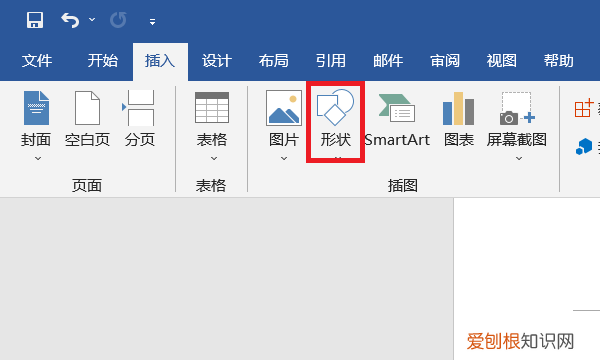Open the 视图 tab
The width and height of the screenshot is (600, 360).
tap(502, 61)
